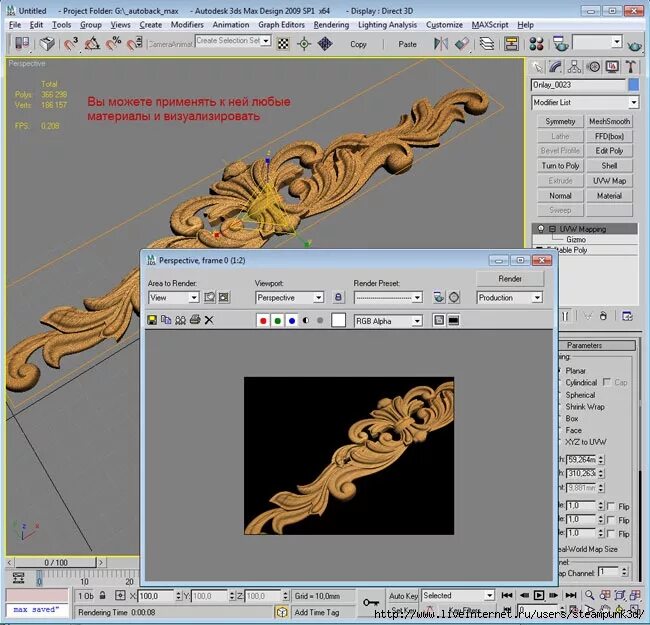This screenshot has width=650, height=625.
Task: Open the File menu
Action: [15, 25]
